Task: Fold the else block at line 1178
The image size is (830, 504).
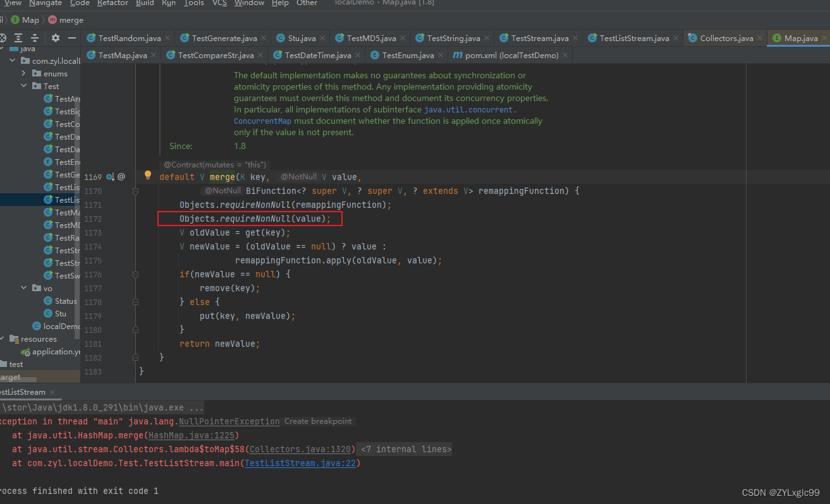Action: click(x=136, y=302)
